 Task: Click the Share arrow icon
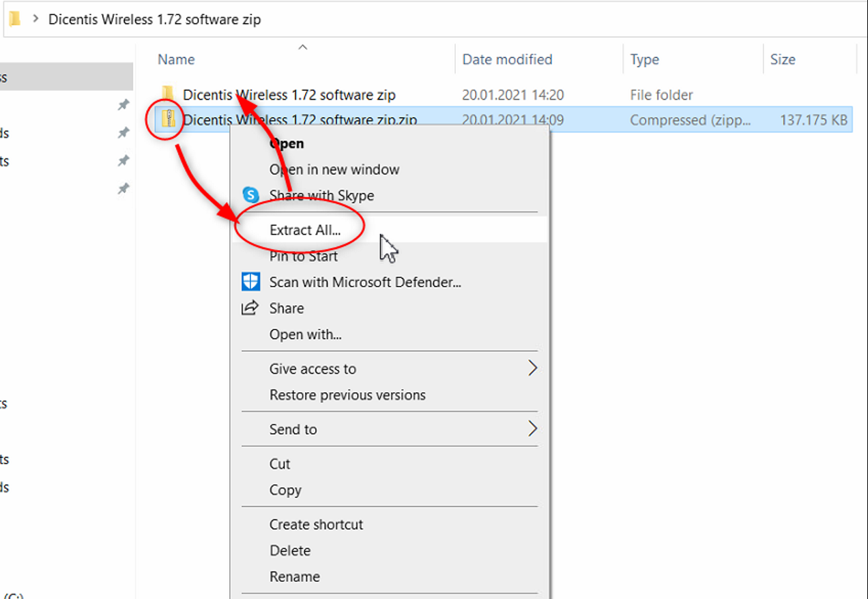[250, 308]
